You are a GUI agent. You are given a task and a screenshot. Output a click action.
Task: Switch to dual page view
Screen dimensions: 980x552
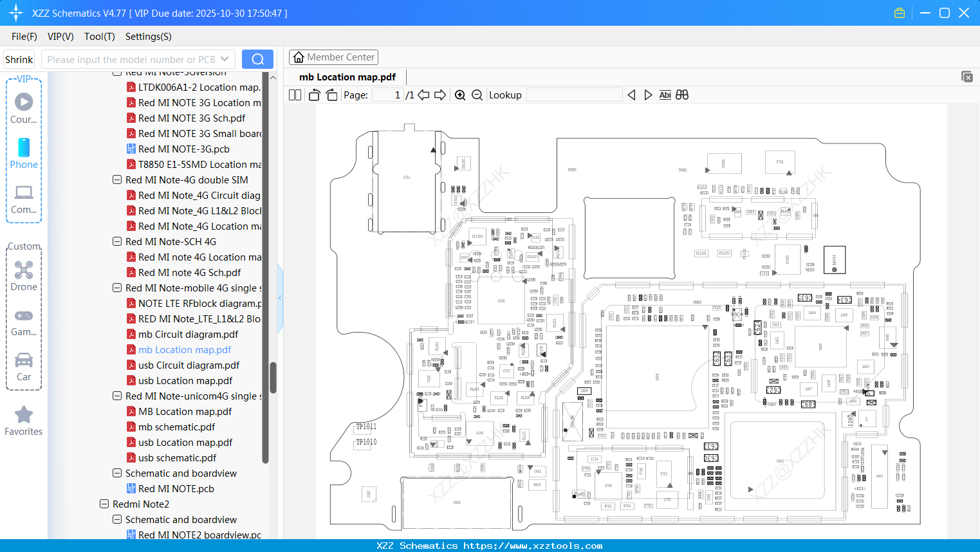click(x=294, y=95)
